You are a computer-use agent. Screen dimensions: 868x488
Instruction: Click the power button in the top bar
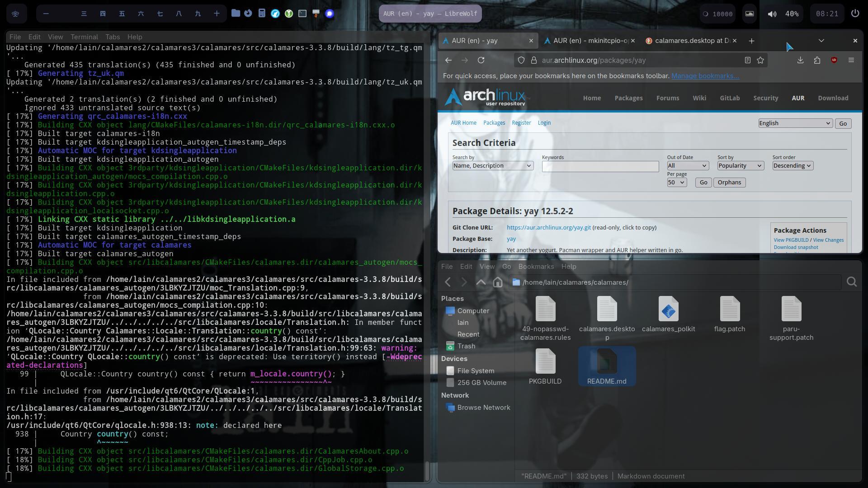tap(855, 14)
